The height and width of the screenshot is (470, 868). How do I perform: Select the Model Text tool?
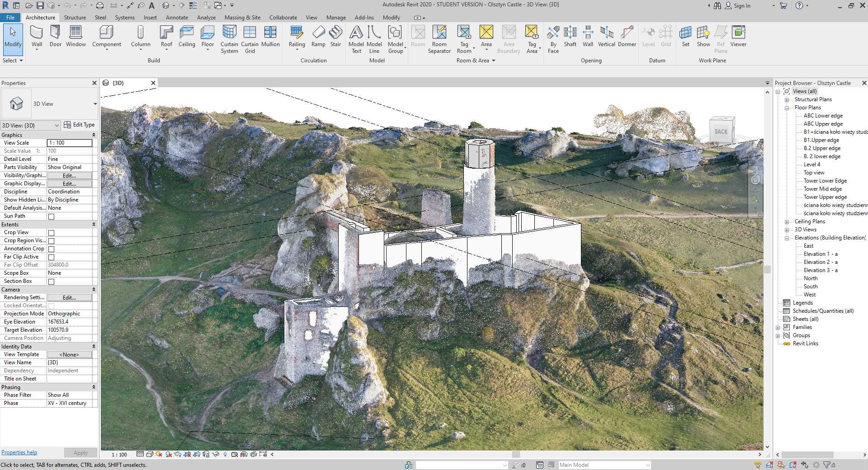(x=356, y=39)
